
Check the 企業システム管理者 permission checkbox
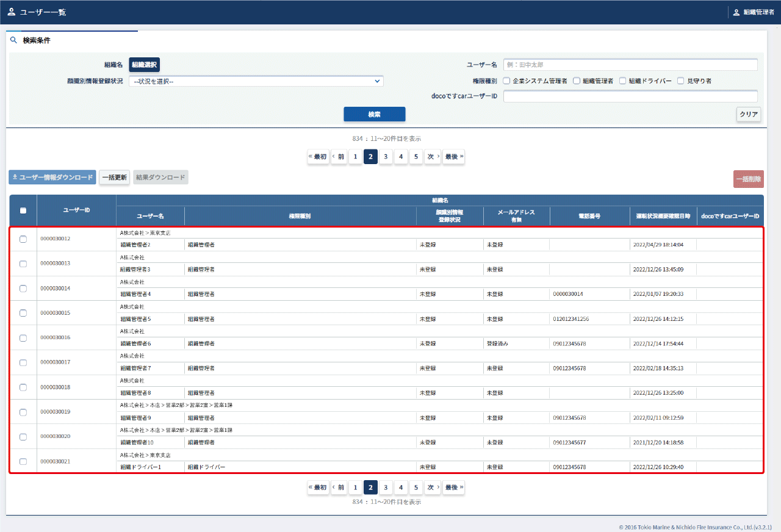coord(506,81)
